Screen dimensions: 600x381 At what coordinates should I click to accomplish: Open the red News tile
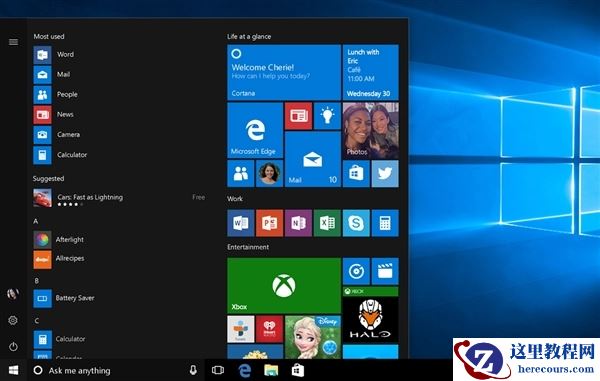click(x=298, y=116)
